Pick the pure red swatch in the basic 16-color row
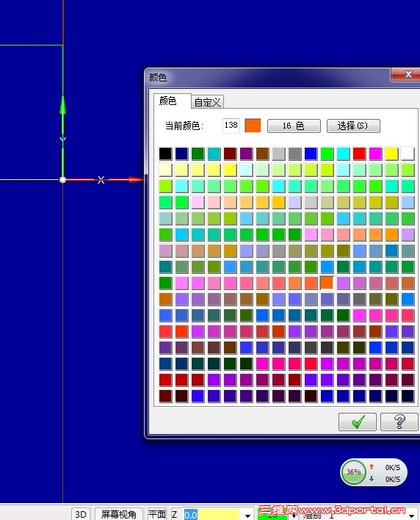The image size is (420, 520). (x=359, y=154)
